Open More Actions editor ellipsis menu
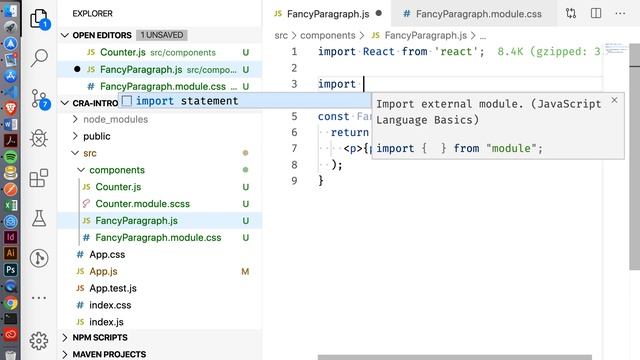This screenshot has height=360, width=640. (x=620, y=13)
